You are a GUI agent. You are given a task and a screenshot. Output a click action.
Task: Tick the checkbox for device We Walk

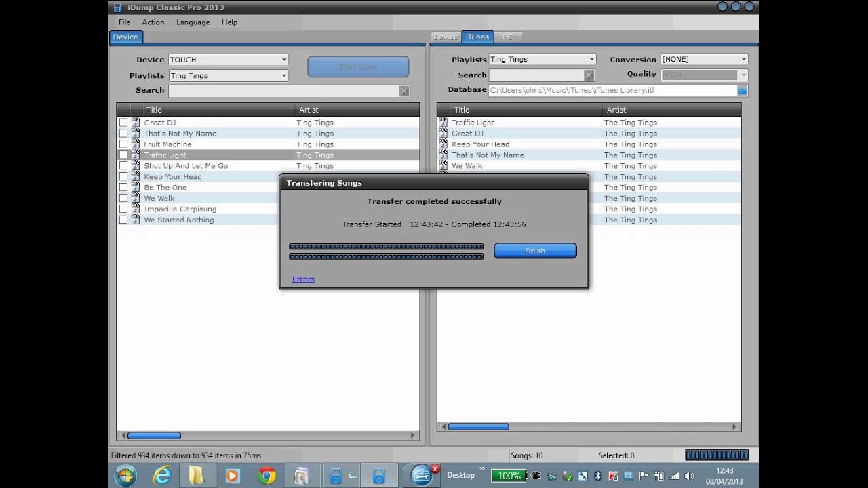[x=123, y=199]
